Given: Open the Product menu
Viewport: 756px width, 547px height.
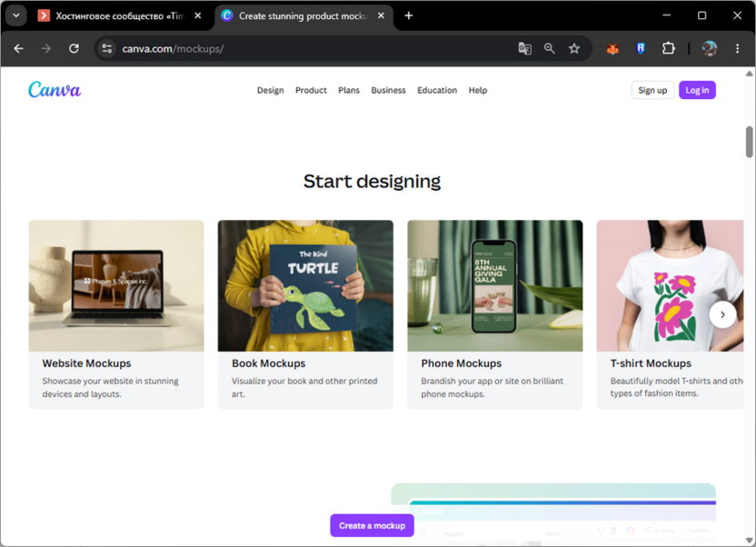Looking at the screenshot, I should point(311,90).
